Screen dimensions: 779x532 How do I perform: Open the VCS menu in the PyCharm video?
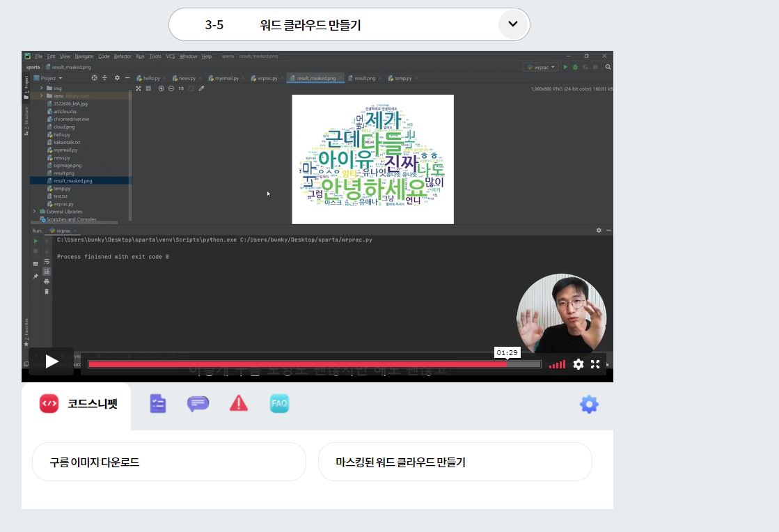pyautogui.click(x=171, y=56)
